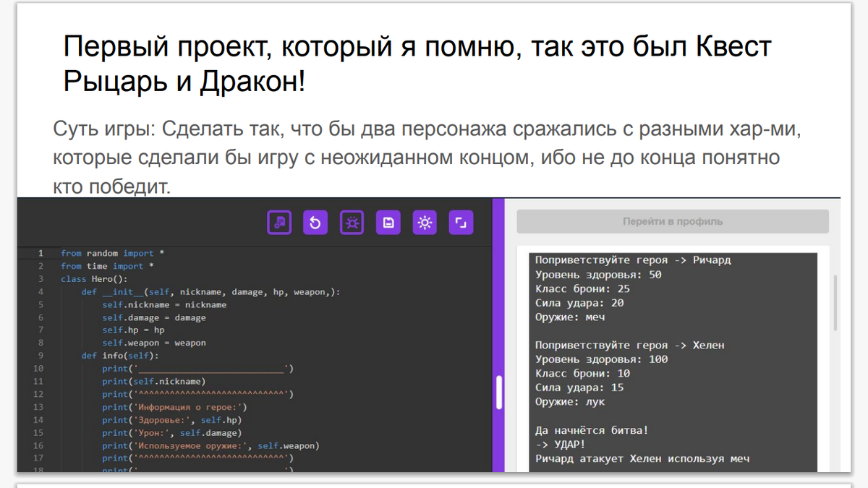Save the code with the floppy disk icon
Screen dimensions: 868x488
click(x=388, y=223)
